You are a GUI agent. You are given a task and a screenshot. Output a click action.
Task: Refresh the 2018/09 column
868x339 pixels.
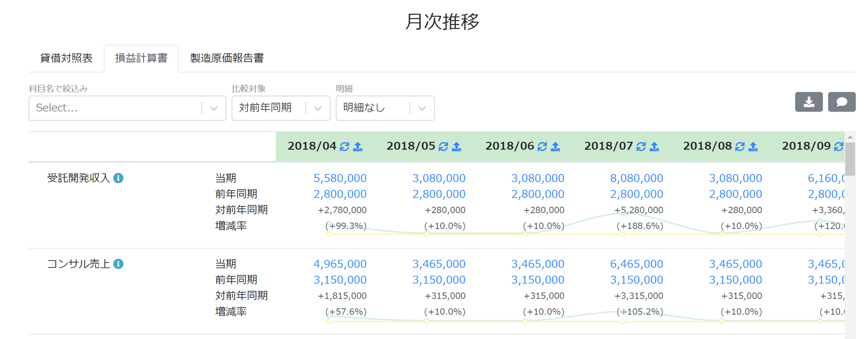tap(839, 147)
